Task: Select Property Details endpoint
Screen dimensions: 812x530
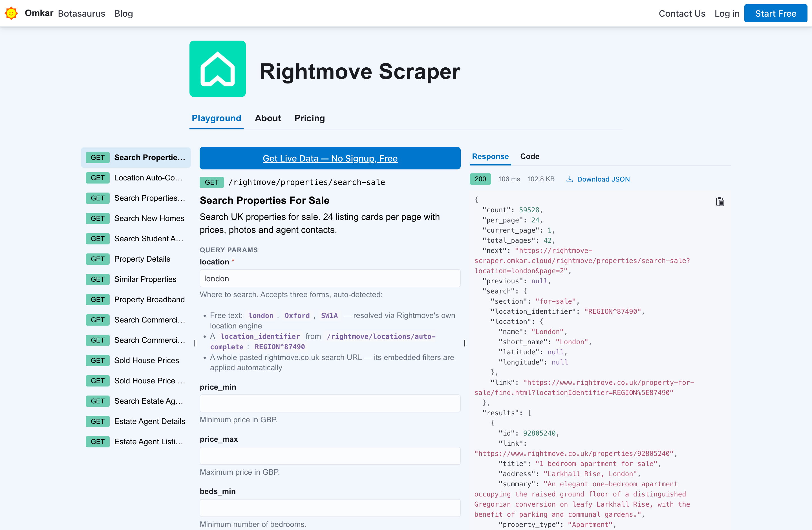Action: [135, 259]
